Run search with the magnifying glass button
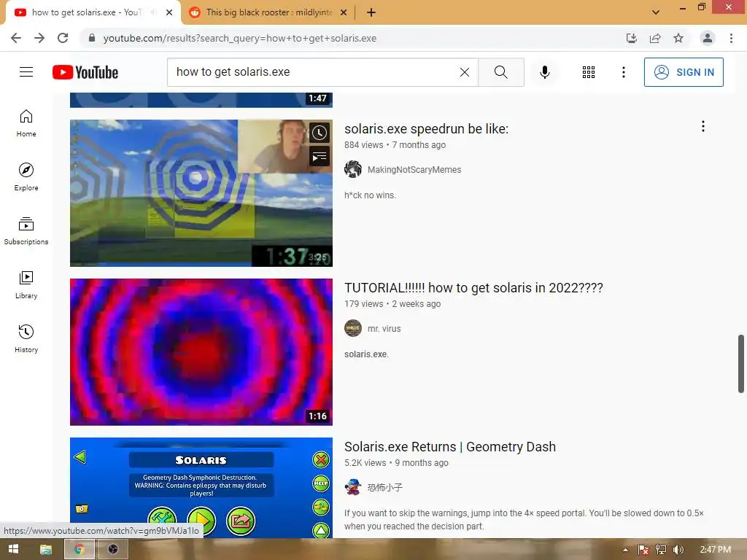This screenshot has height=560, width=747. 500,72
